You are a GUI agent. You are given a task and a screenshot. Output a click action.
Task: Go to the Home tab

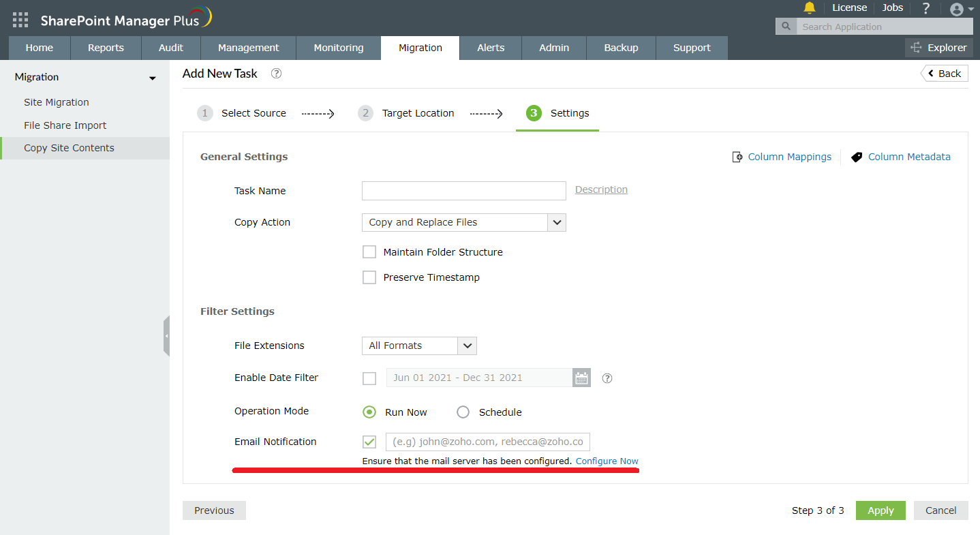pyautogui.click(x=40, y=48)
